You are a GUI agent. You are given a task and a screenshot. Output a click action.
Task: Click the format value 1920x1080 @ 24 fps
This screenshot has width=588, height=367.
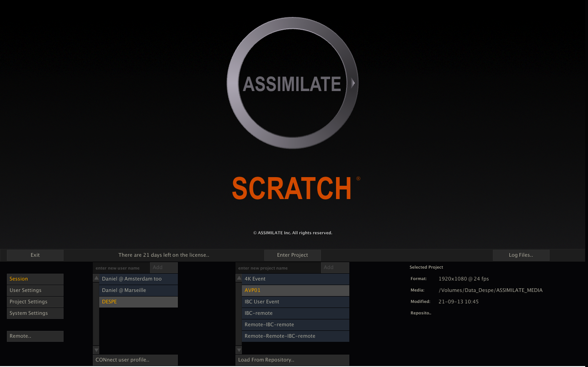click(464, 279)
